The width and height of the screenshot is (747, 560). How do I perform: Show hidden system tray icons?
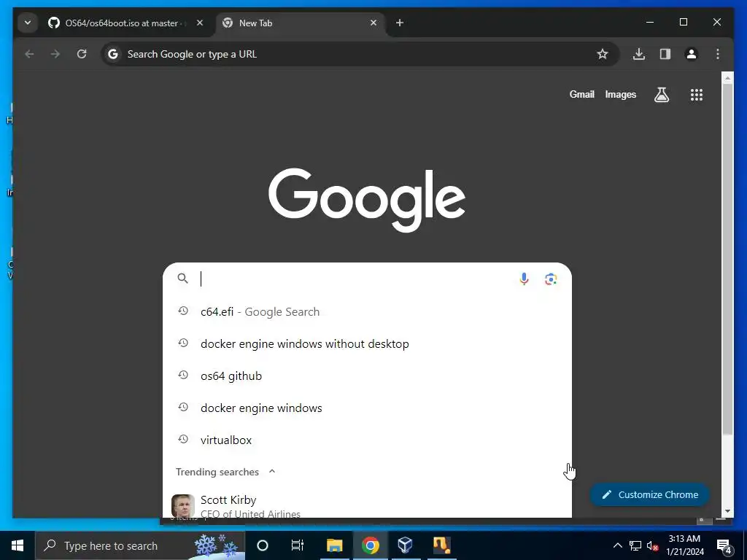tap(617, 545)
